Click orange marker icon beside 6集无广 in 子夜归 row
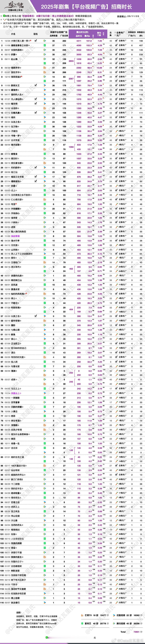Screen dimensions: 145x644 coord(116,131)
